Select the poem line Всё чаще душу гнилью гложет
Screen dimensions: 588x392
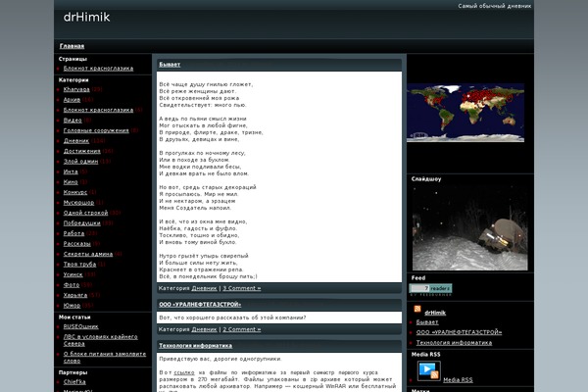[206, 85]
